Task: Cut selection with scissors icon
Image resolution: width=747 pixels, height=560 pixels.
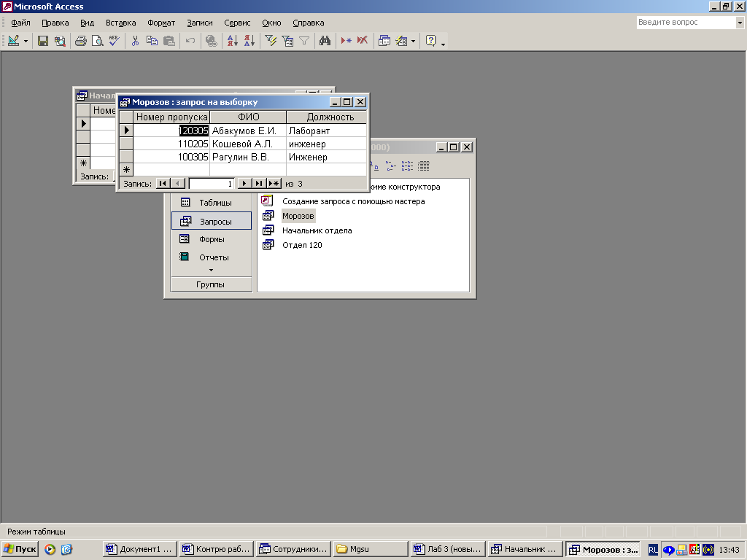Action: coord(135,41)
